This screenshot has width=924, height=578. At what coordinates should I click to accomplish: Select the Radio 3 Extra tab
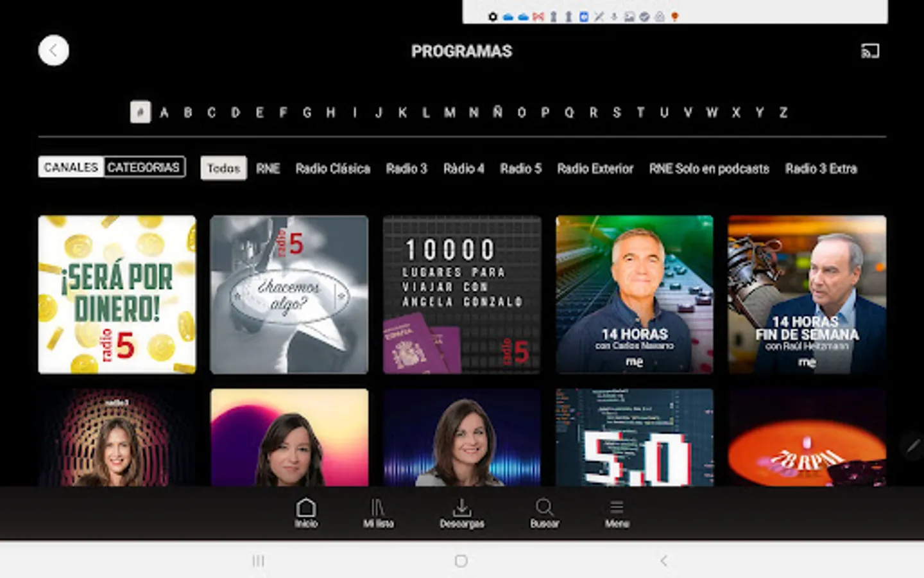[x=821, y=168]
